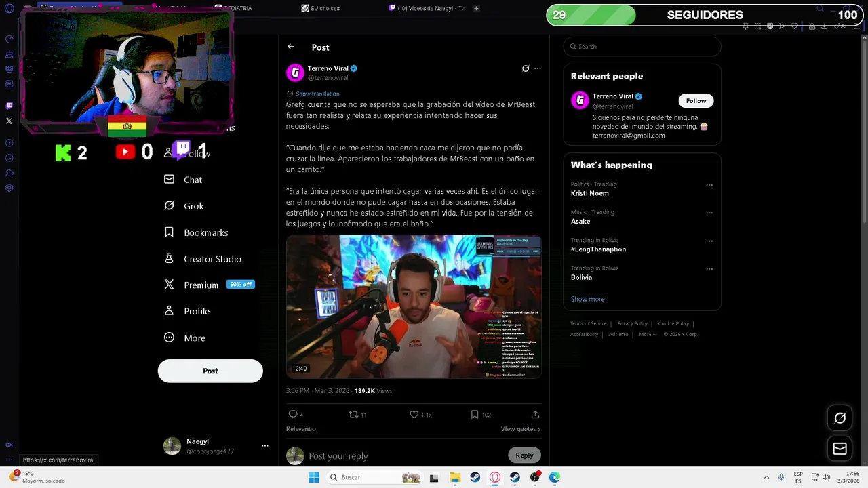
Task: Click the X Search box
Action: tap(642, 47)
